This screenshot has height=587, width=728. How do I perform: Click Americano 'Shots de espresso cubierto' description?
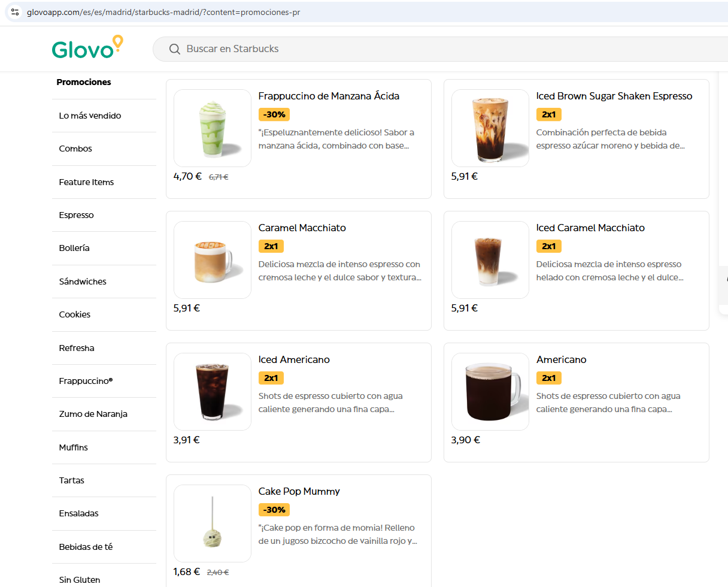(x=608, y=403)
